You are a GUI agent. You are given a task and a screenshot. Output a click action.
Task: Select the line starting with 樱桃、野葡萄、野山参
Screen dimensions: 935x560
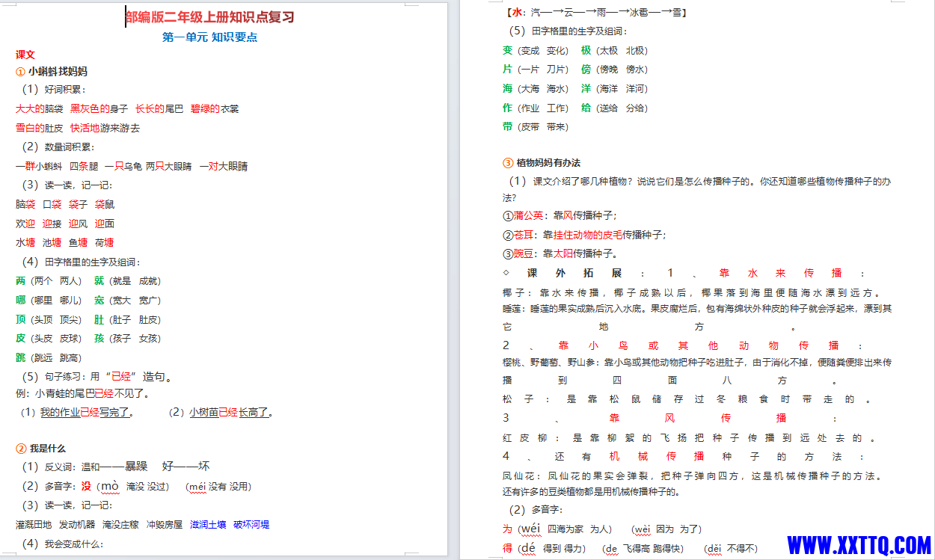697,363
